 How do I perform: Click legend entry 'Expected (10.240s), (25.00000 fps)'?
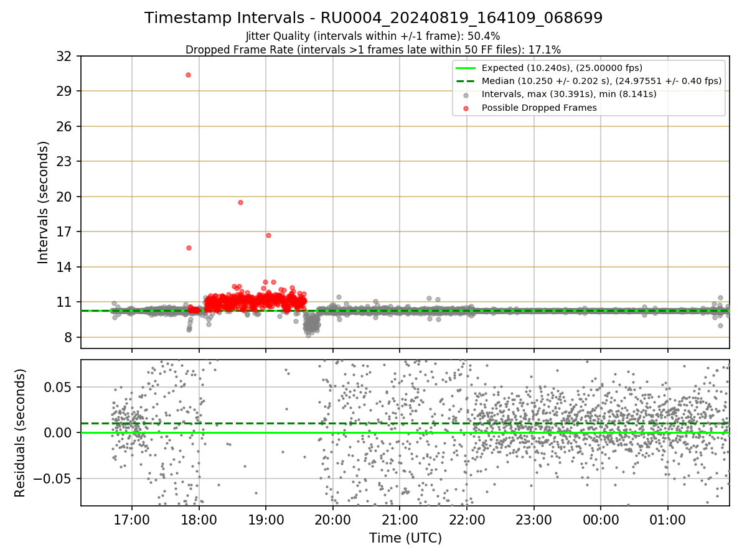click(562, 68)
